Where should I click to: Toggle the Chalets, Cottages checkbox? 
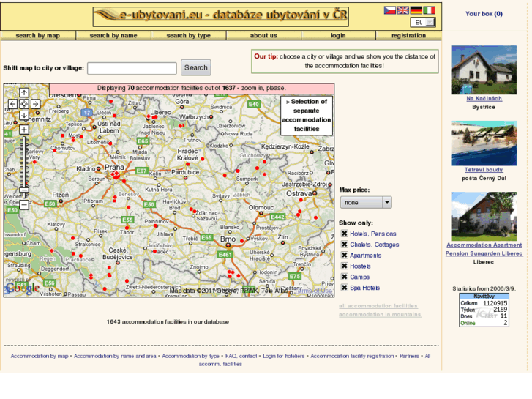coord(345,244)
